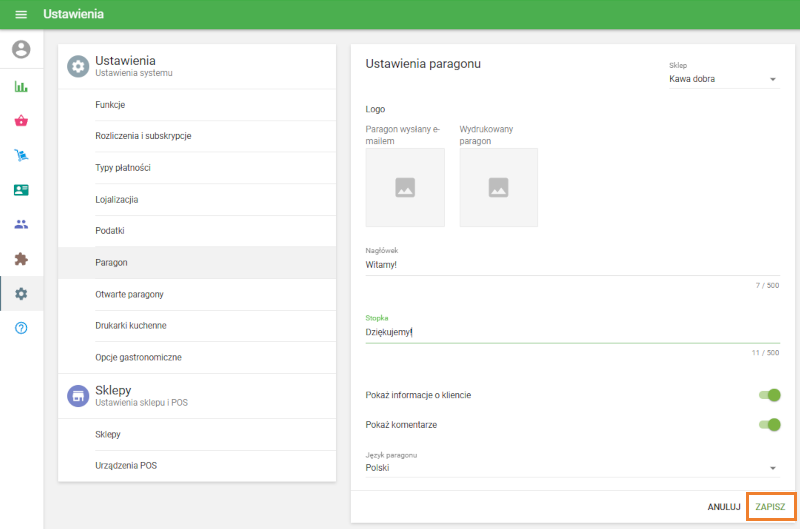
Task: Open 'Drukarki kuchenne' settings item
Action: 131,326
